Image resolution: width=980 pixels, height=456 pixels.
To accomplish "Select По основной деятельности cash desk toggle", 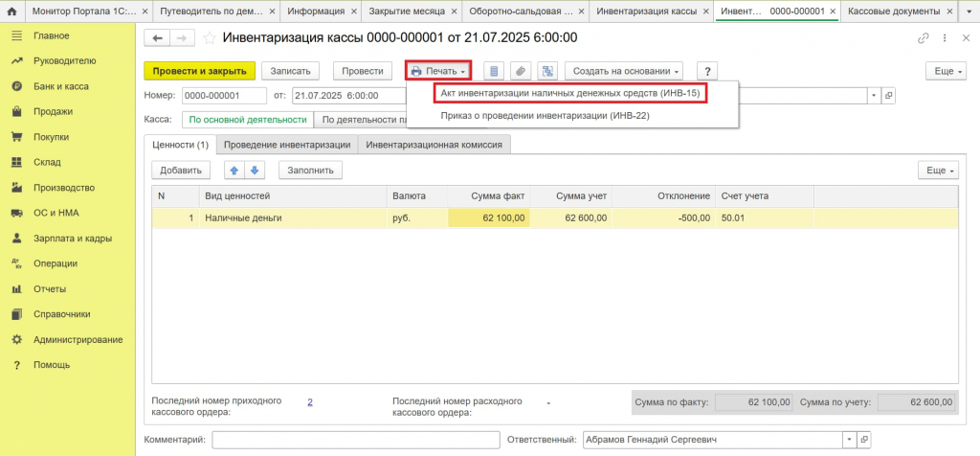I will pos(248,120).
